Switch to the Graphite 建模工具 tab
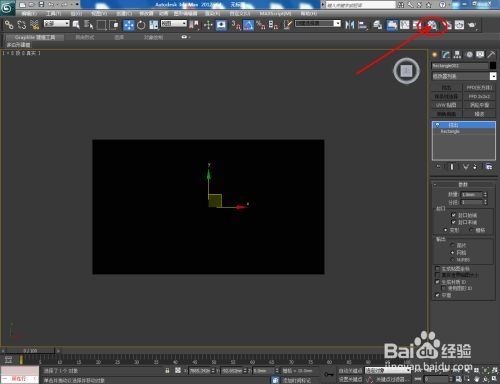This screenshot has height=384, width=500. (35, 37)
